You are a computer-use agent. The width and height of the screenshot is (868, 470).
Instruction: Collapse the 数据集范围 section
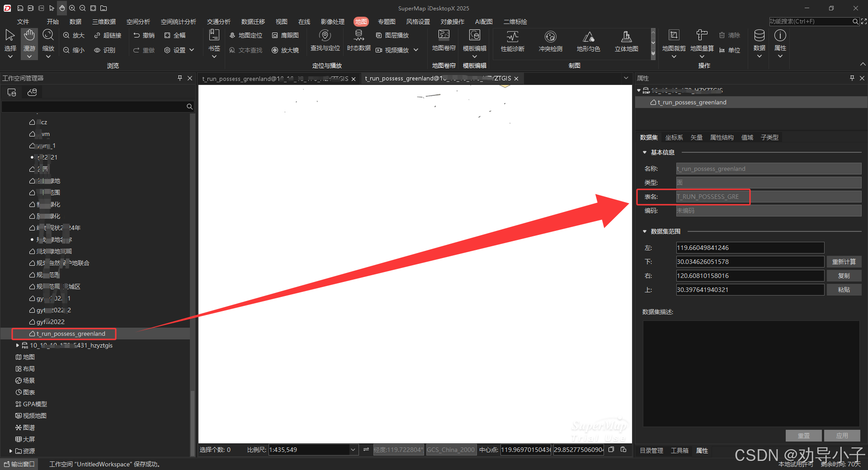tap(645, 231)
